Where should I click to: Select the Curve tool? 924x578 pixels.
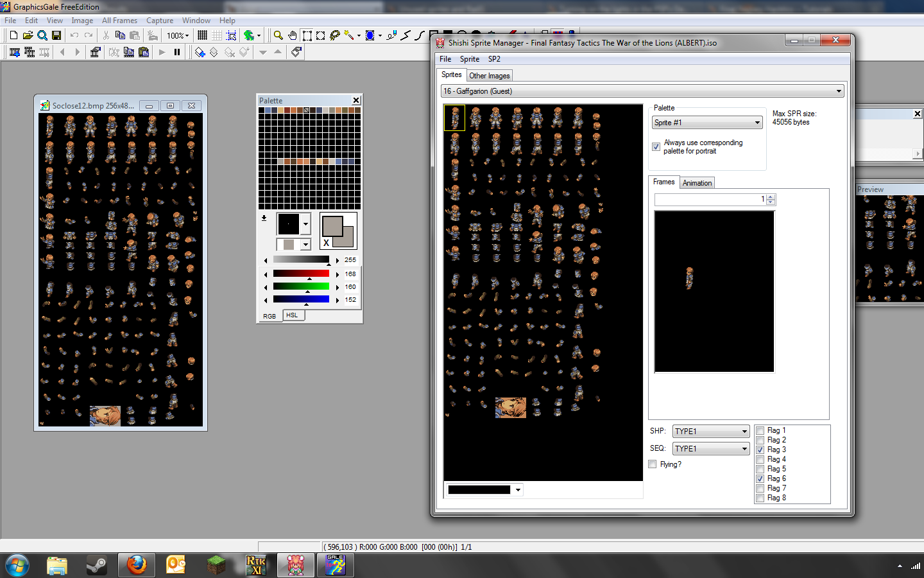[420, 35]
